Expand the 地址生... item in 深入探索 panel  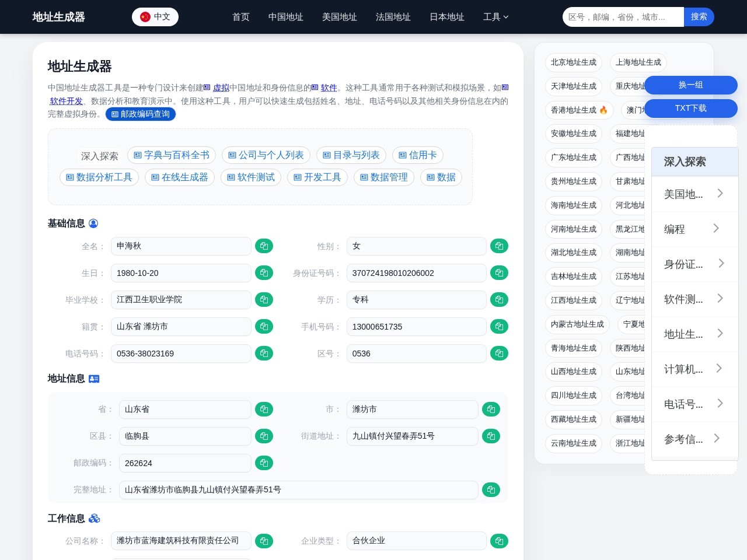[694, 334]
